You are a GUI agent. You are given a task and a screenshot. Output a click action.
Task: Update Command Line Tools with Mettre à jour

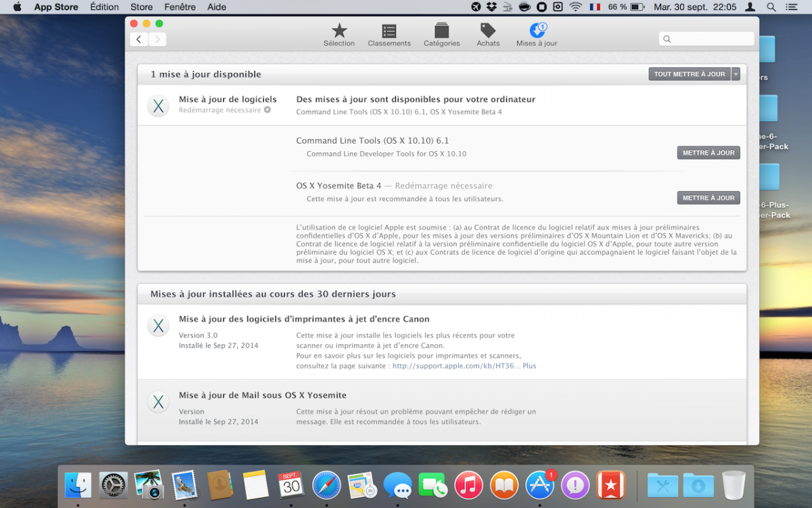[x=708, y=153]
